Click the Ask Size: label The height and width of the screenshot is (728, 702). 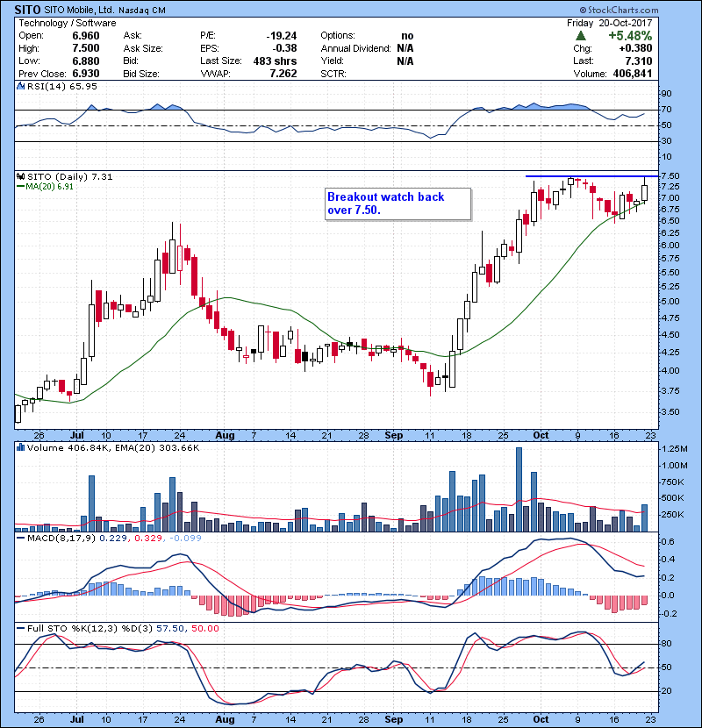(x=143, y=48)
